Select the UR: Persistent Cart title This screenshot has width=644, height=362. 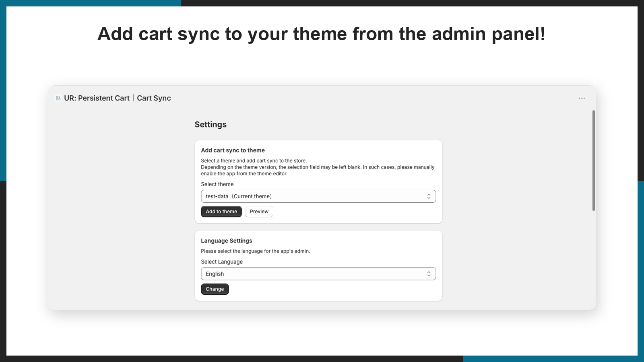[x=97, y=98]
